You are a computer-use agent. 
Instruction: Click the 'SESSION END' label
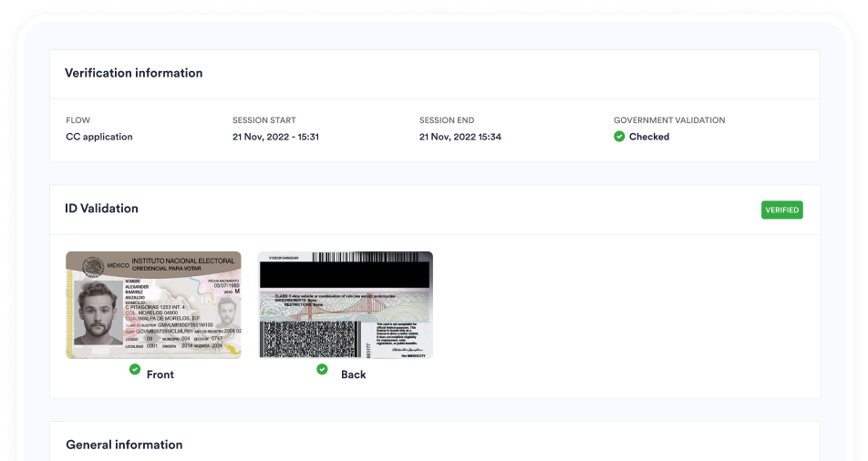(x=447, y=120)
